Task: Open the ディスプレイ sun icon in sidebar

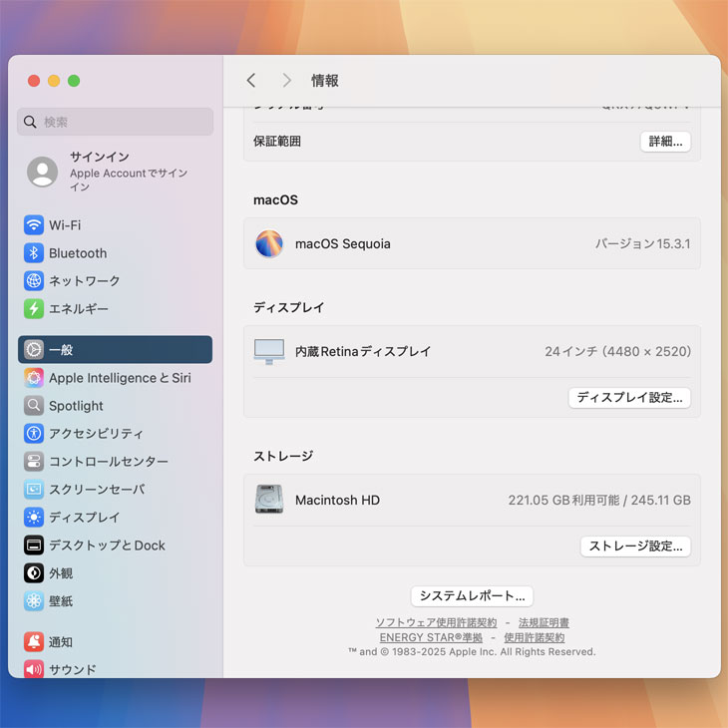Action: click(x=34, y=518)
